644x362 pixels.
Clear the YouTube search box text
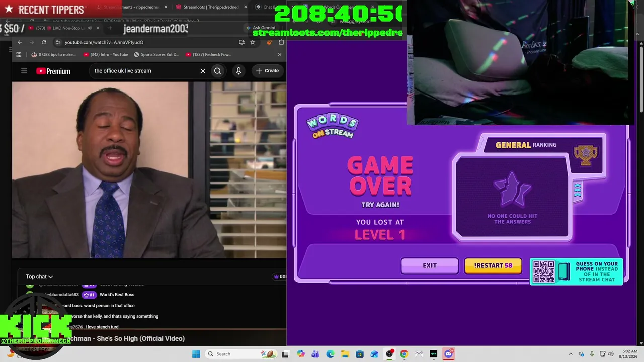[203, 71]
